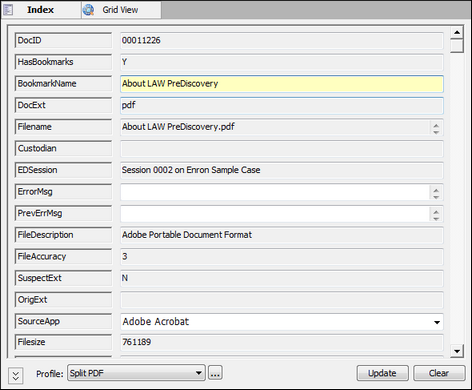Click the vertical scrollbar thumb
Screen dimensions: 472x390
457,46
